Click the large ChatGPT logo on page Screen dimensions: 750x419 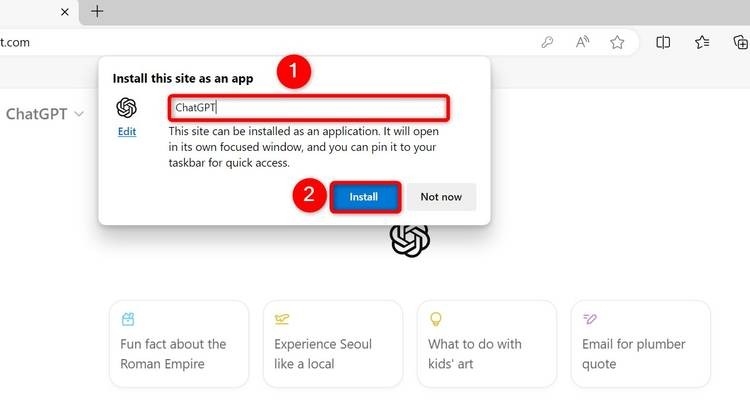[x=410, y=240]
